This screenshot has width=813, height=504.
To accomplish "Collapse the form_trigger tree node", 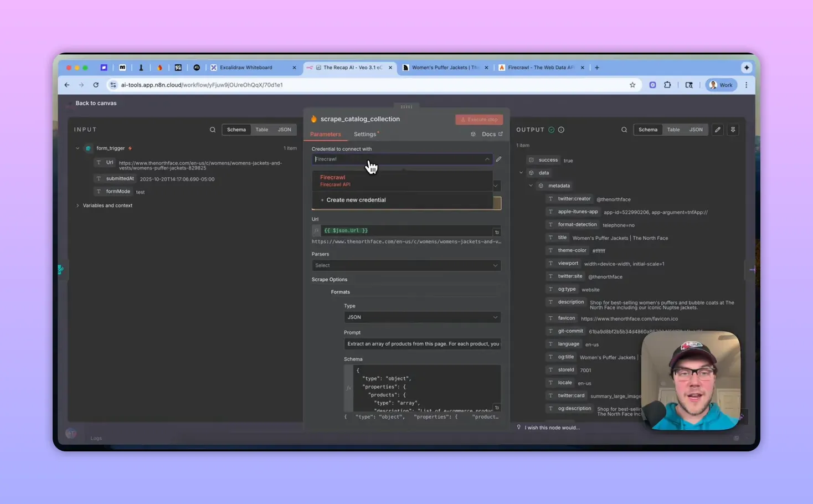I will 78,148.
